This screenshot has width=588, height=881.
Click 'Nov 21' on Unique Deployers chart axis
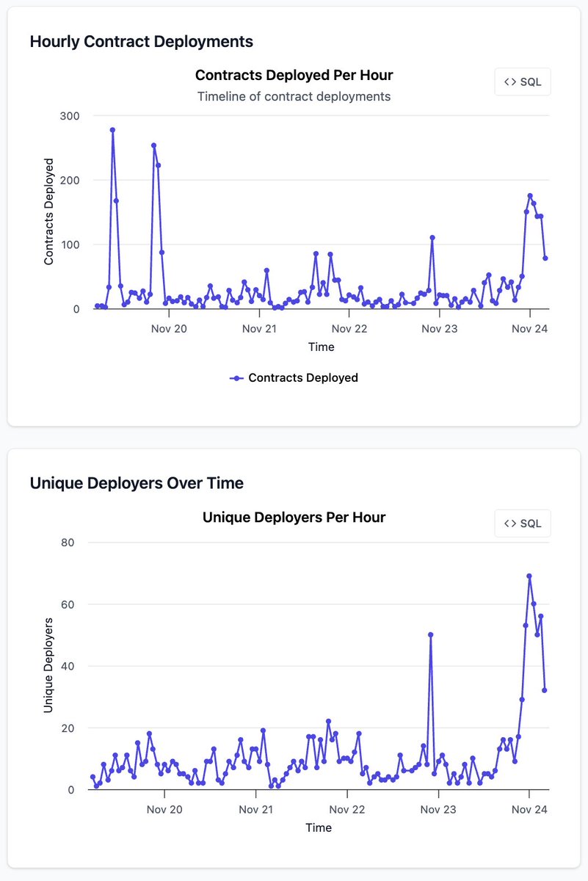pos(256,809)
